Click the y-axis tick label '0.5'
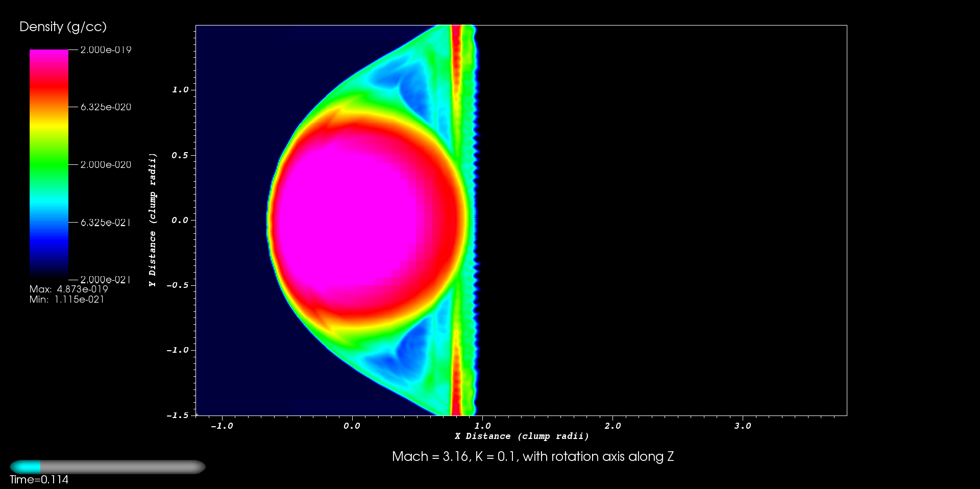The height and width of the screenshot is (489, 980). pos(180,155)
